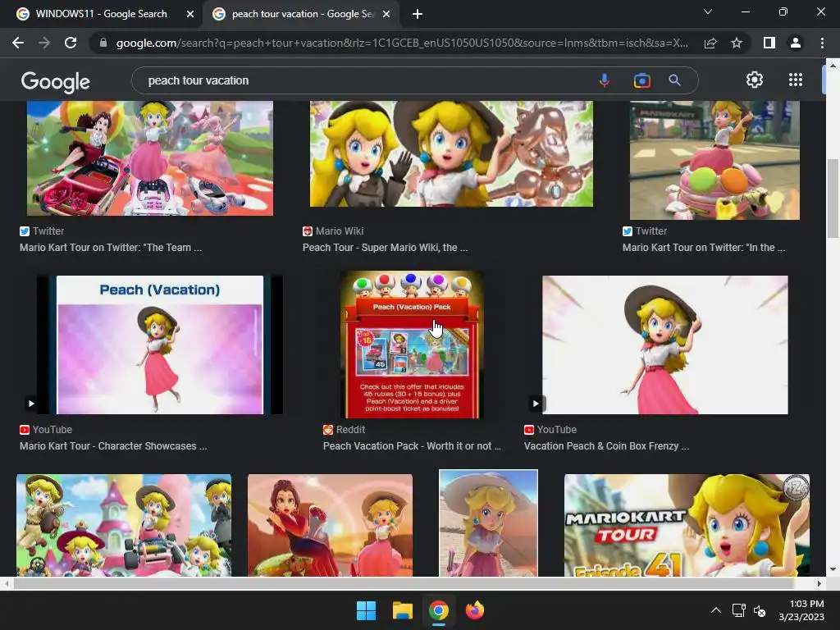The width and height of the screenshot is (840, 630).
Task: Open the Twitter 'In the' macaron kart image
Action: point(714,160)
